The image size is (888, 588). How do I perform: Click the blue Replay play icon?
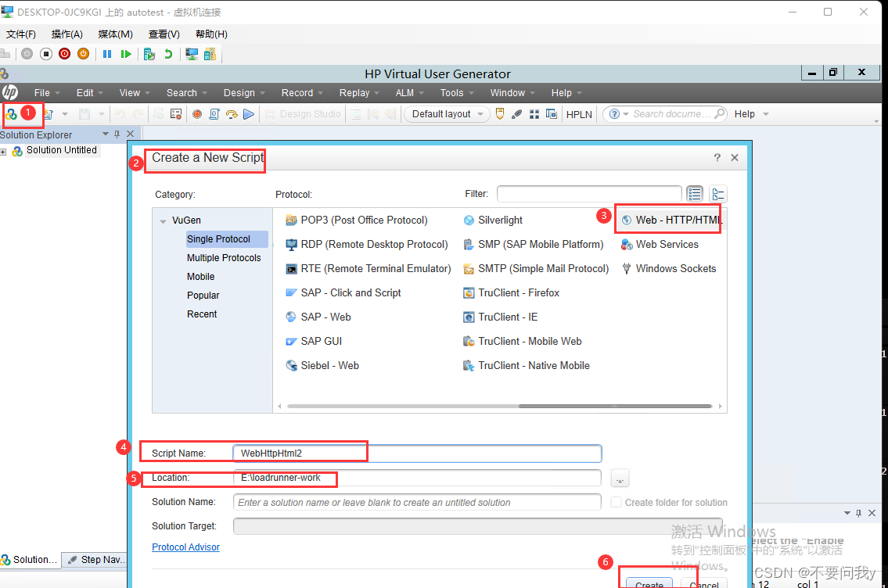coord(249,114)
